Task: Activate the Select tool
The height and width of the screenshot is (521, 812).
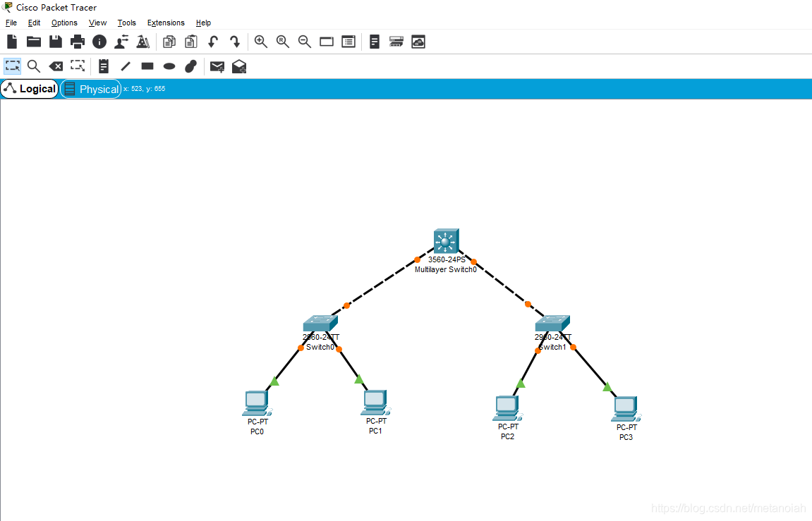Action: 13,66
